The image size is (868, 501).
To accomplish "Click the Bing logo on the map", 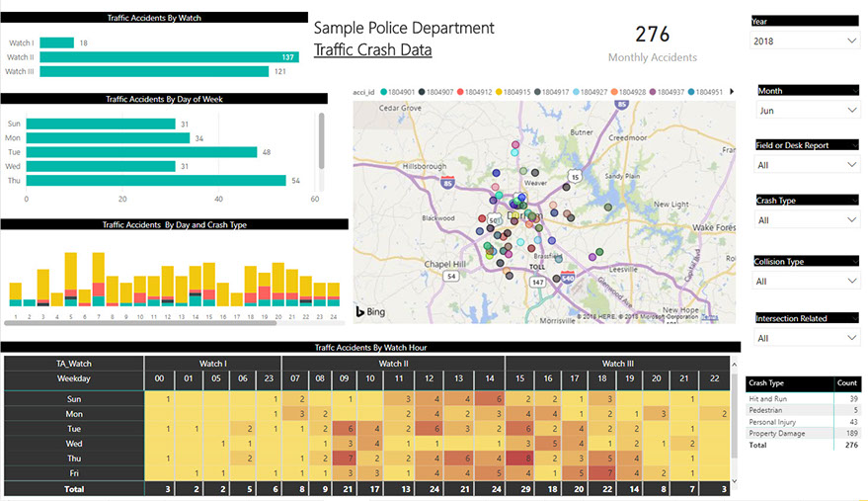I will point(371,311).
